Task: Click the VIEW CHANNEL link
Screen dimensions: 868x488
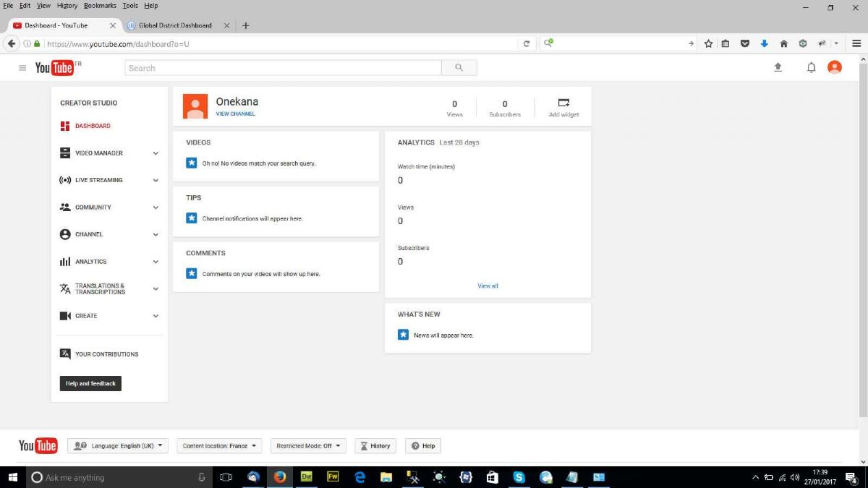Action: (x=236, y=114)
